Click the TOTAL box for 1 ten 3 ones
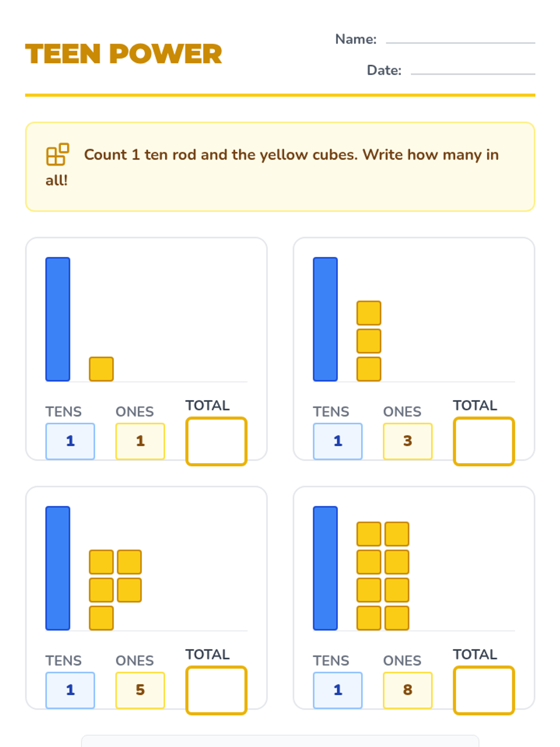The height and width of the screenshot is (747, 560). tap(484, 441)
